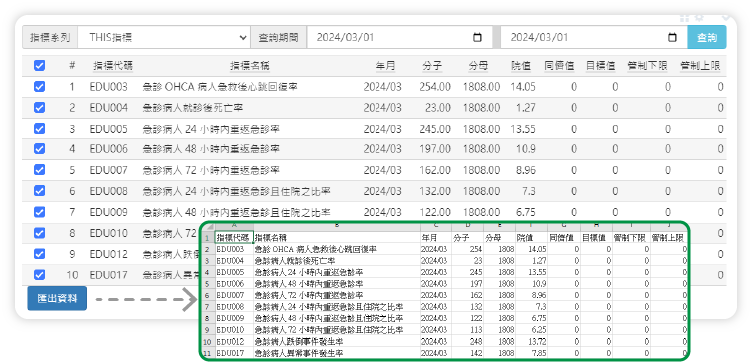Viewport: 752px width, 362px height.
Task: Uncheck the checkbox for row EDU012
Action: (x=39, y=254)
